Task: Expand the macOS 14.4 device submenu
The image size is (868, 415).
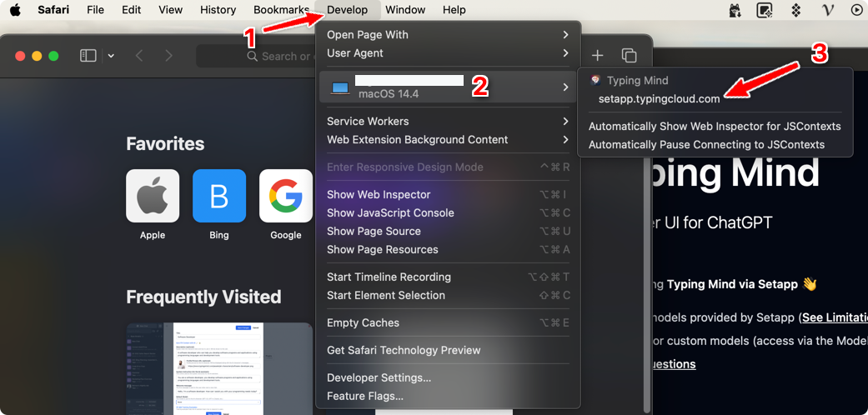Action: pyautogui.click(x=448, y=87)
